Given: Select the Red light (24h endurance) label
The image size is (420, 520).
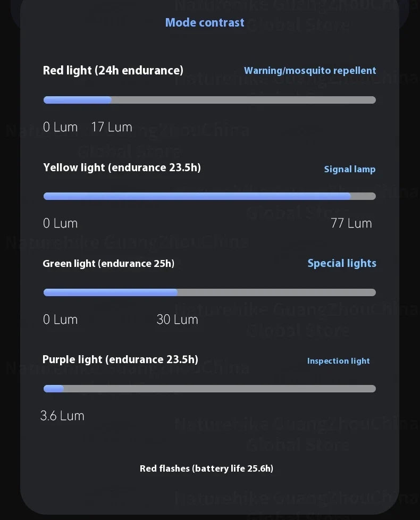Looking at the screenshot, I should (x=113, y=70).
